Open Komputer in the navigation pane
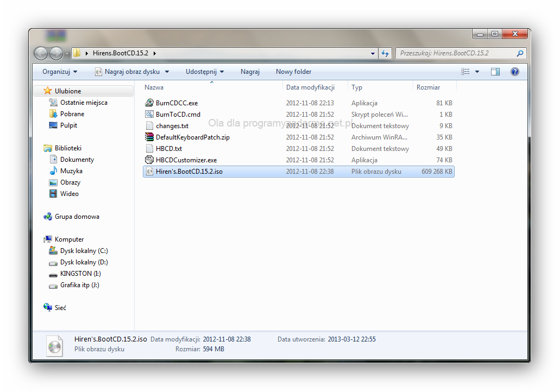 pyautogui.click(x=70, y=239)
